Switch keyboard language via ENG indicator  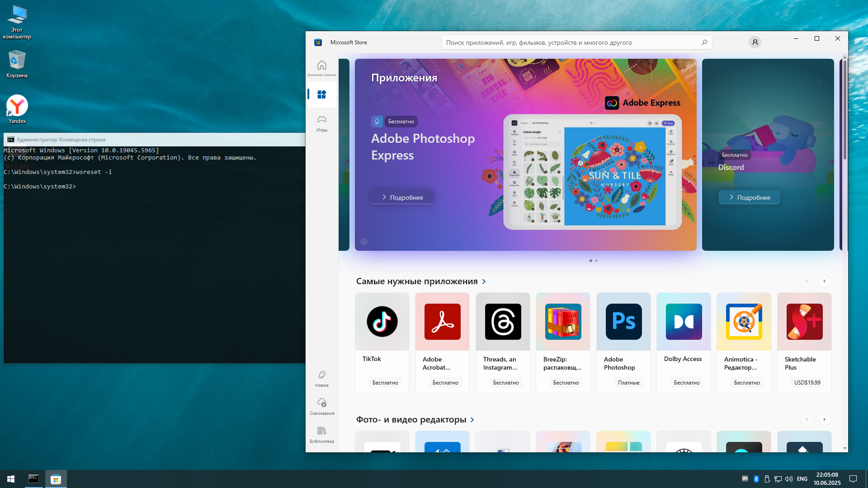pyautogui.click(x=802, y=479)
